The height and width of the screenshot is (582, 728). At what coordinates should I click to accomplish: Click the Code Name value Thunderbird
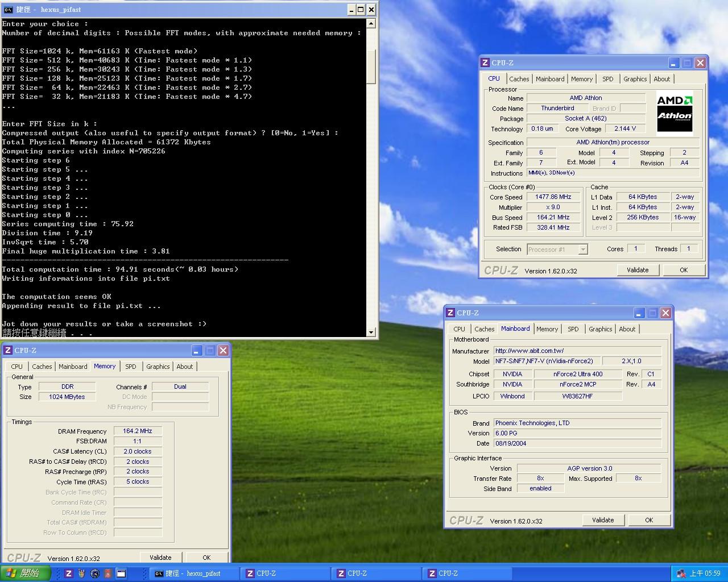click(x=557, y=108)
